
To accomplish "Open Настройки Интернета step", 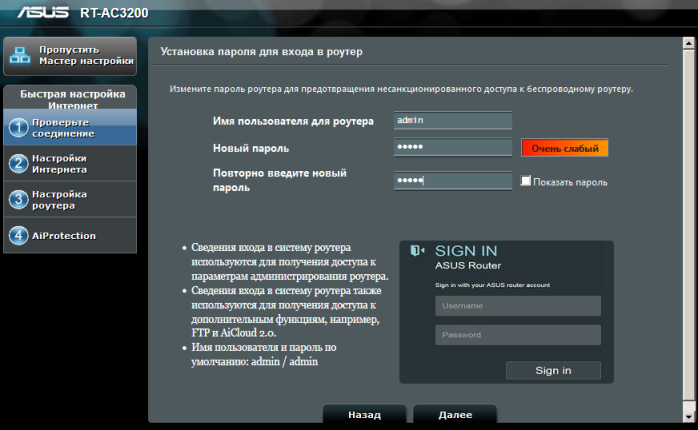I will [x=70, y=164].
